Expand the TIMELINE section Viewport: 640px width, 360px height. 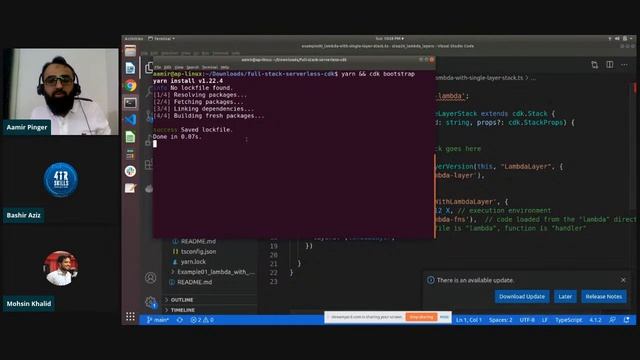coord(182,310)
